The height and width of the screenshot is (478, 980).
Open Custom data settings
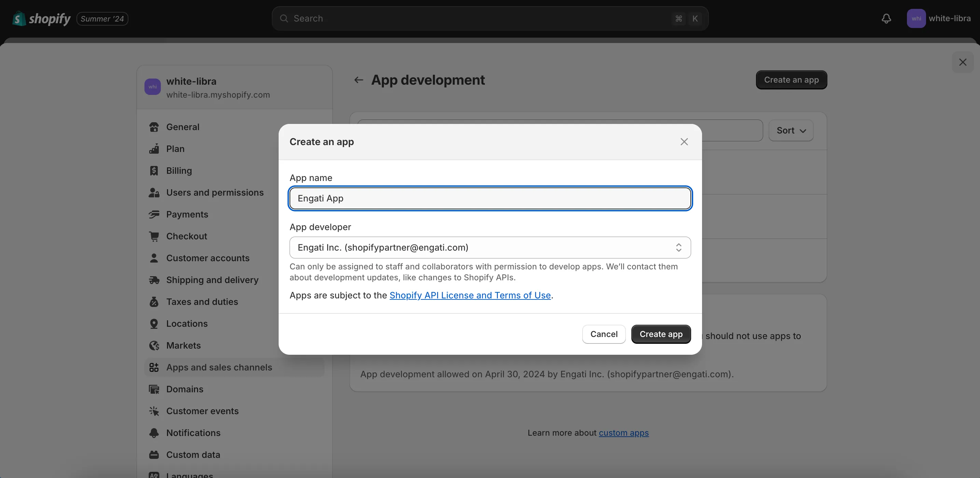pyautogui.click(x=234, y=455)
